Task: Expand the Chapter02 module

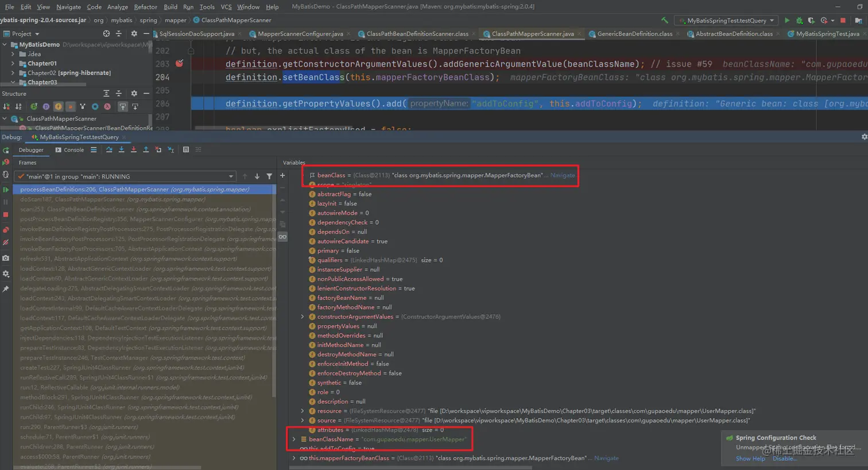Action: 13,73
